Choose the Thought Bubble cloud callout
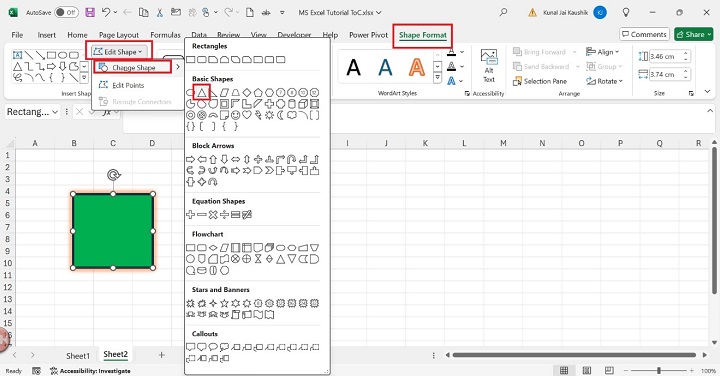Image resolution: width=720 pixels, height=376 pixels. click(x=224, y=347)
